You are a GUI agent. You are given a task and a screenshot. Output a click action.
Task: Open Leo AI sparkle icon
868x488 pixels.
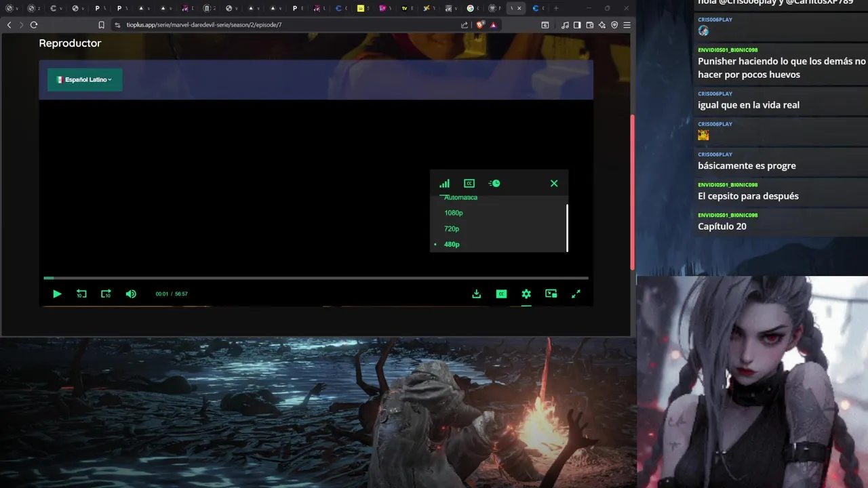(602, 25)
